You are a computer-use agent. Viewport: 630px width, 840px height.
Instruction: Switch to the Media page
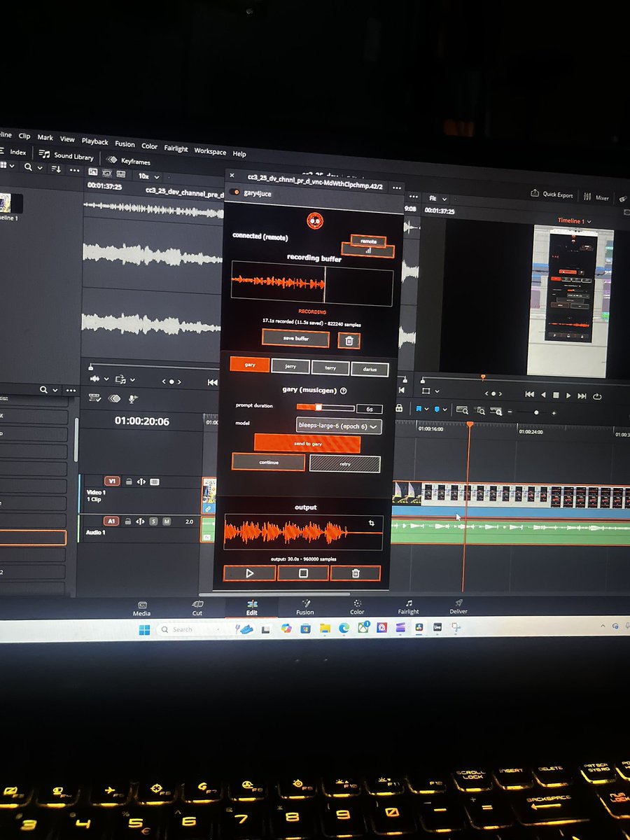[x=141, y=608]
